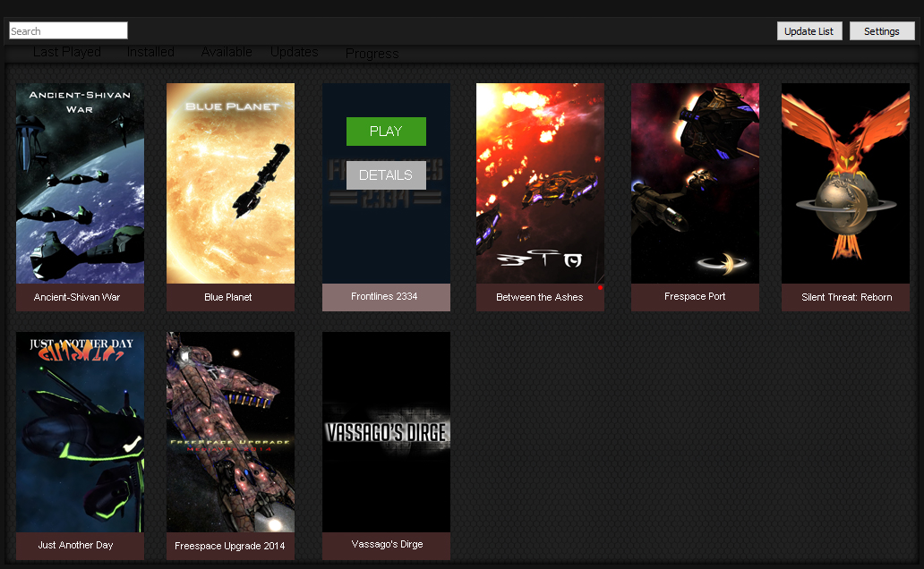This screenshot has height=569, width=924.
Task: Click the DETAILS button on Frontlines 2334
Action: click(x=386, y=175)
